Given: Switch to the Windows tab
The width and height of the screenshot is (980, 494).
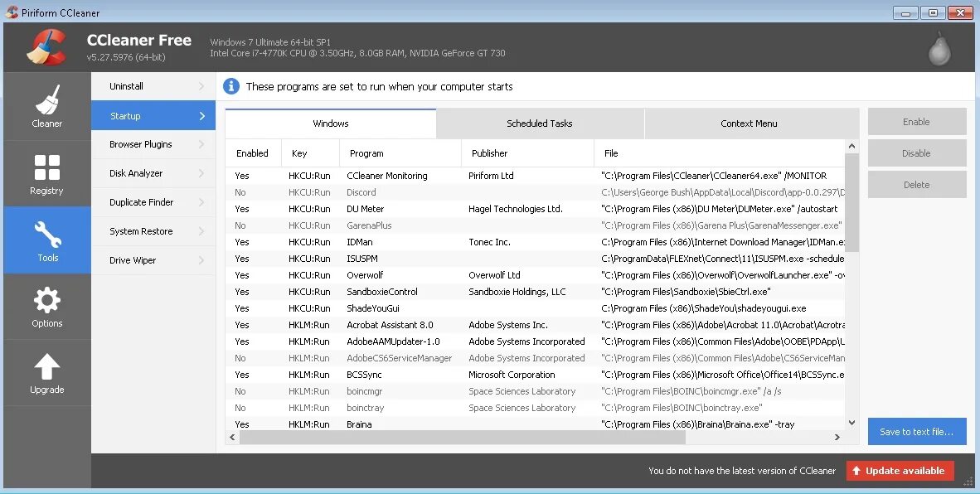Looking at the screenshot, I should coord(331,123).
